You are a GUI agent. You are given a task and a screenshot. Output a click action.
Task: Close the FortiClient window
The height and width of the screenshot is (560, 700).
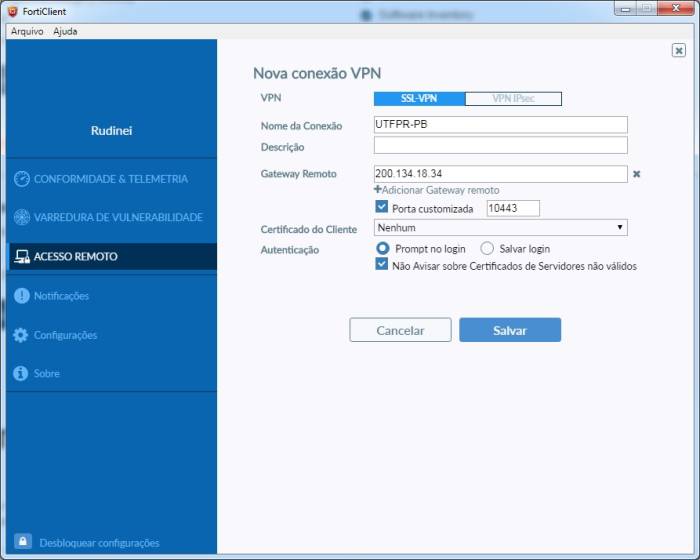[x=675, y=8]
